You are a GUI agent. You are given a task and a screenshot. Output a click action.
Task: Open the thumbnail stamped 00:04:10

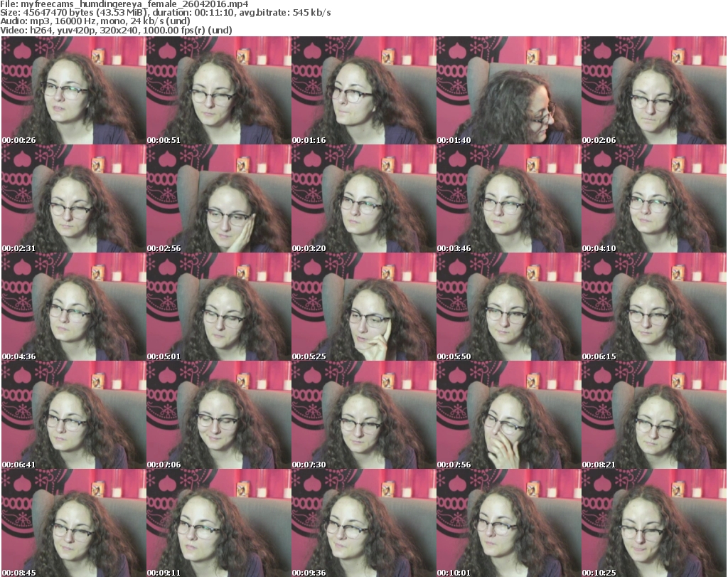click(654, 198)
